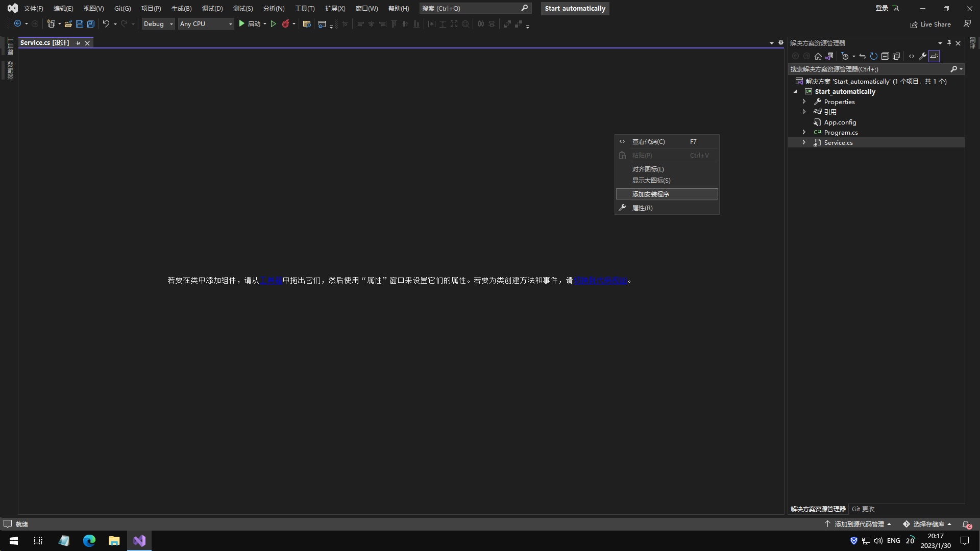Click the pending changes filter clock icon
The width and height of the screenshot is (980, 551).
[x=845, y=56]
